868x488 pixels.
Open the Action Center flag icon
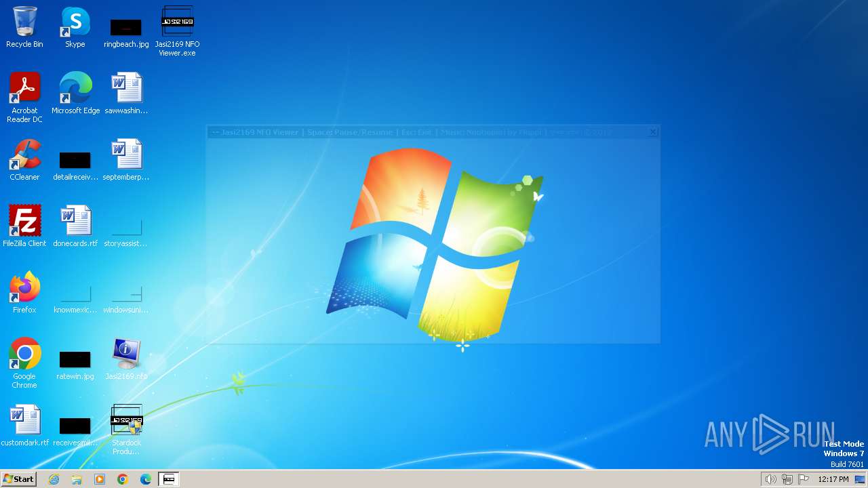pos(804,479)
